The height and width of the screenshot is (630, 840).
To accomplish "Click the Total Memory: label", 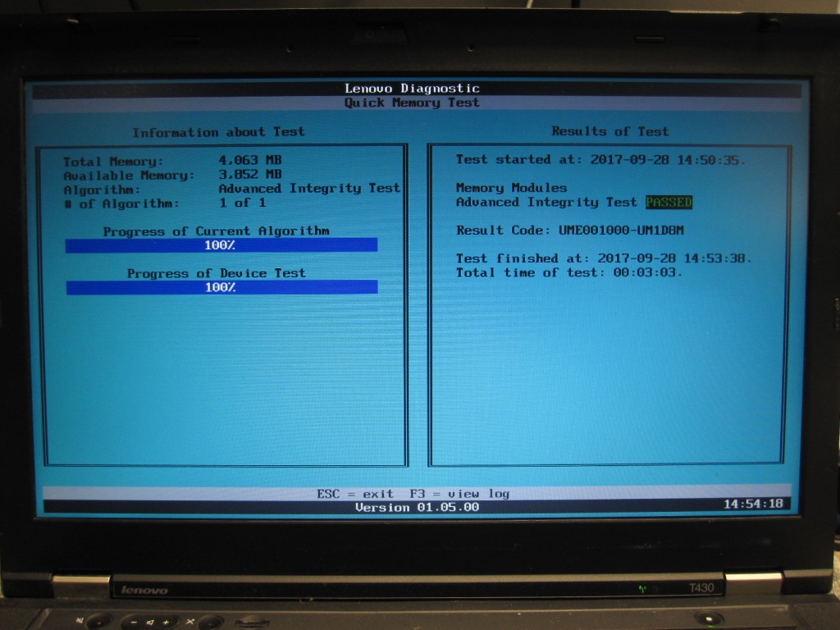I will [113, 162].
